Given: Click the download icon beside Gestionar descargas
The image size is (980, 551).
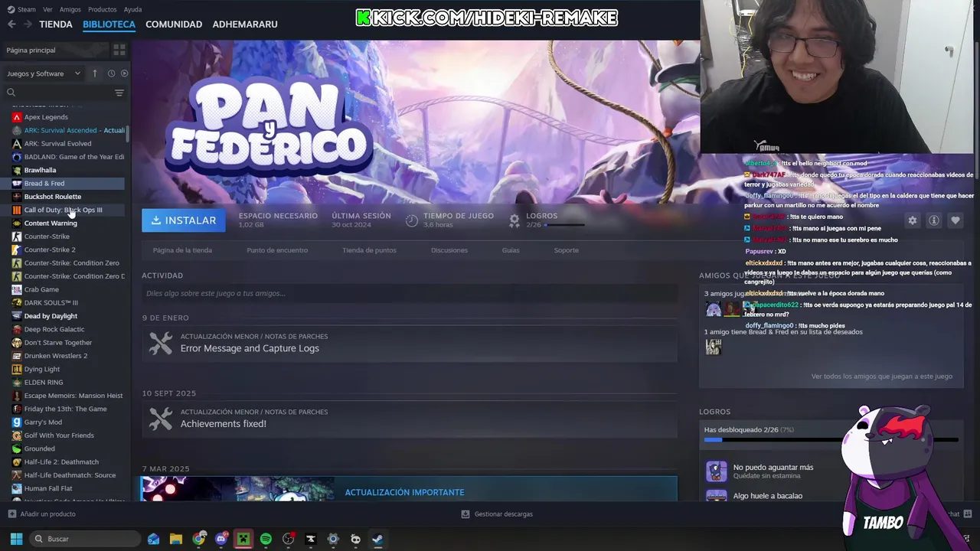Looking at the screenshot, I should (x=465, y=514).
